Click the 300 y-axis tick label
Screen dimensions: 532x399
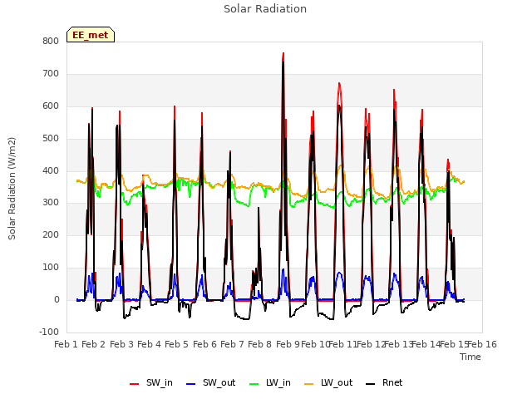coord(51,203)
